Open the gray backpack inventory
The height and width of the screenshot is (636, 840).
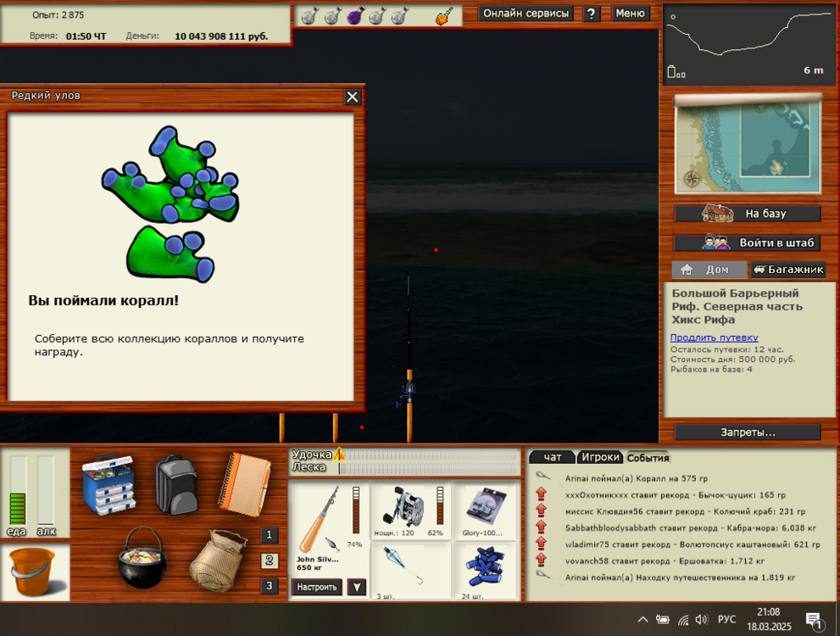(x=176, y=484)
